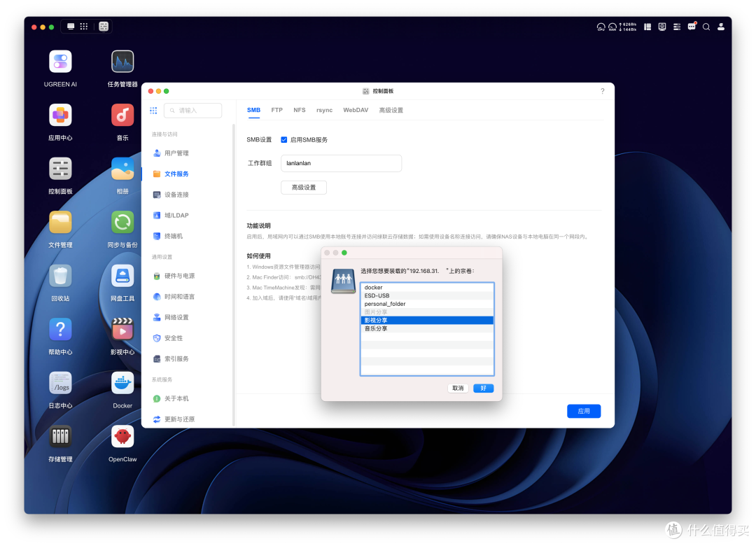Select the 音乐分享 volume row
The height and width of the screenshot is (546, 756).
427,328
